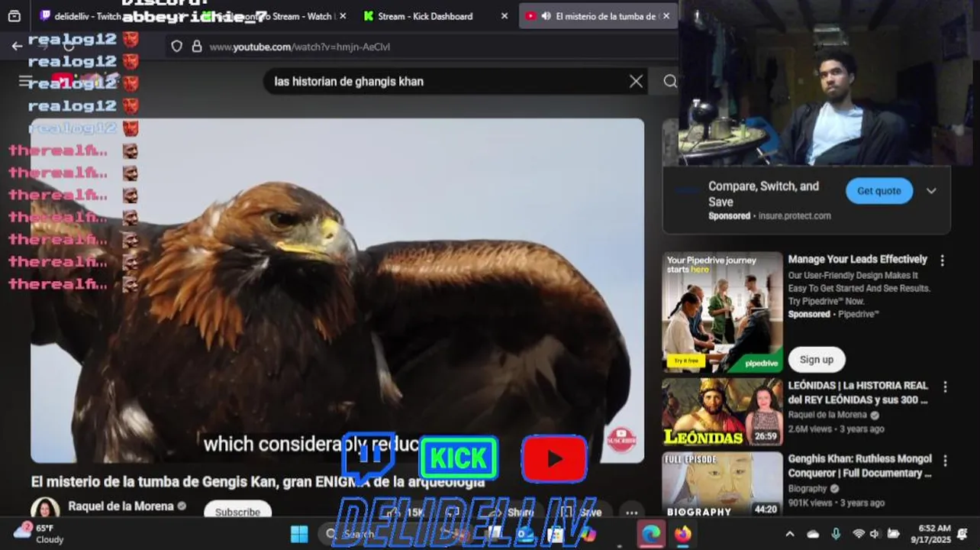The height and width of the screenshot is (550, 980).
Task: Open options menu for the Genghis Khan video
Action: tap(945, 461)
